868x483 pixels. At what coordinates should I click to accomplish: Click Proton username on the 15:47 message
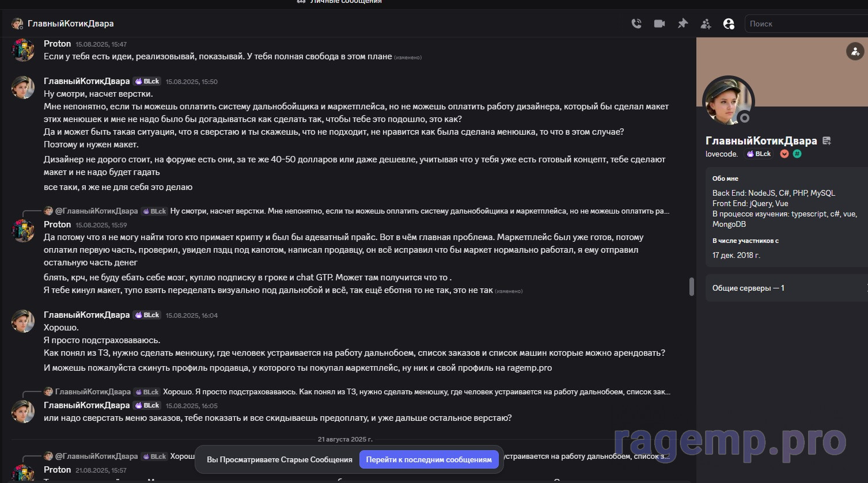(x=57, y=44)
